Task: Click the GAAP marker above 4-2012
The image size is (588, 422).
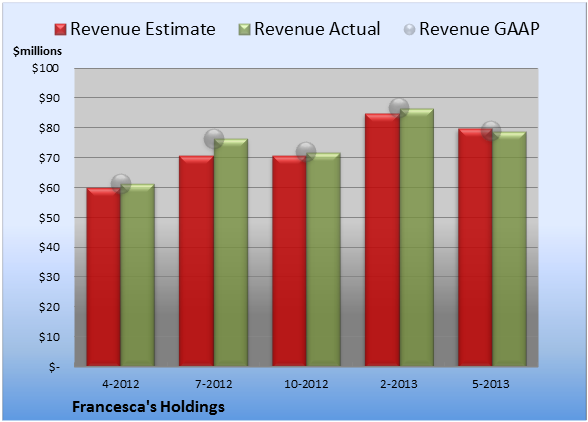Action: 121,183
